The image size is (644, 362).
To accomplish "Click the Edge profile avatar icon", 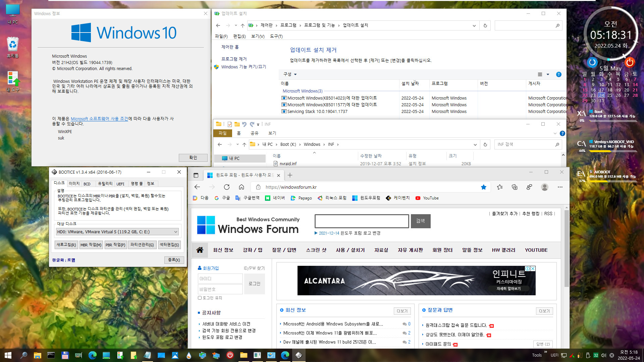I will pyautogui.click(x=545, y=187).
